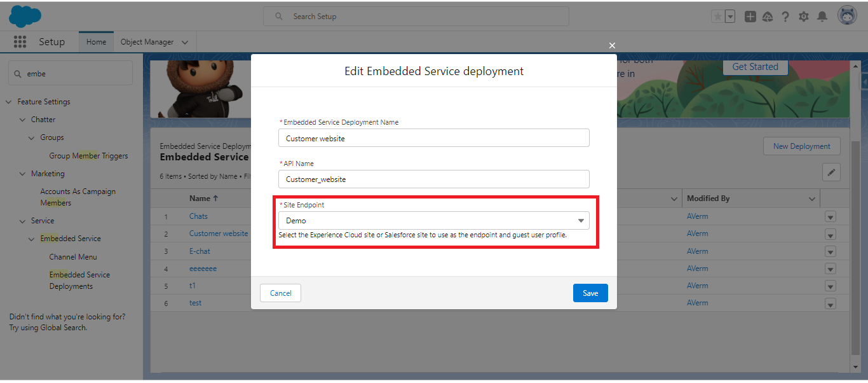Open row actions dropdown for test

pos(830,304)
